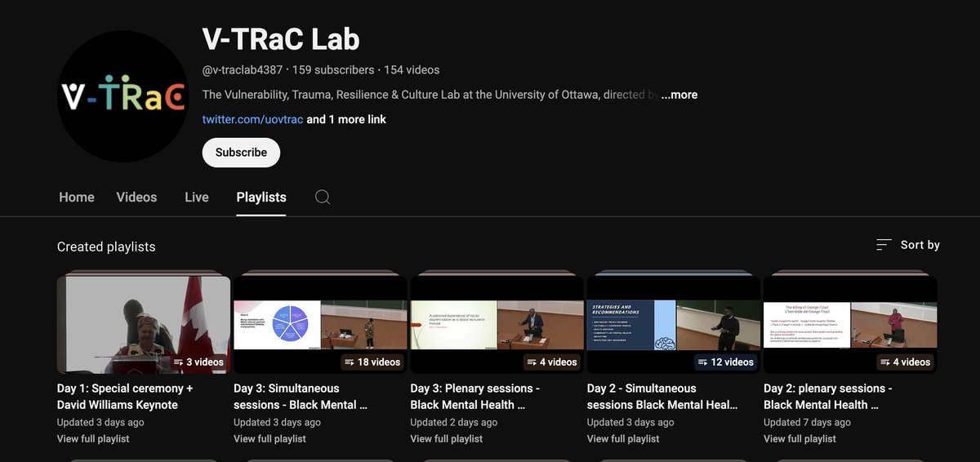Image resolution: width=980 pixels, height=462 pixels.
Task: Open the Sort by menu
Action: [907, 245]
